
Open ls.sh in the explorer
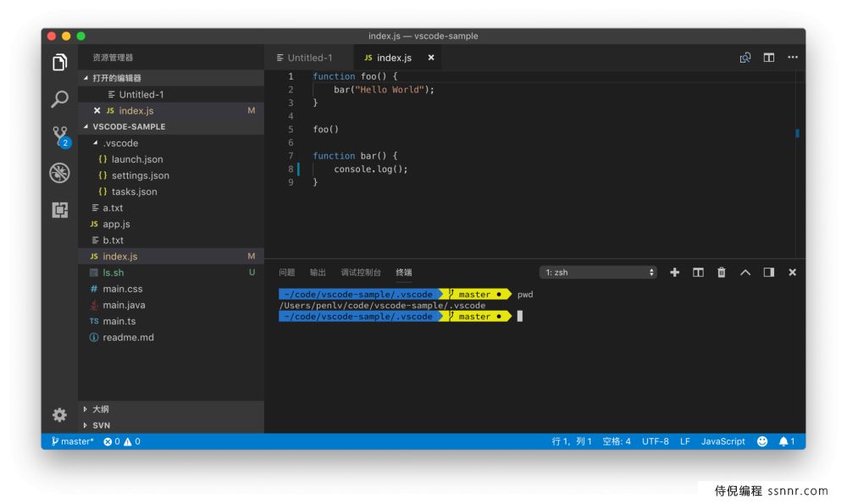(171, 273)
